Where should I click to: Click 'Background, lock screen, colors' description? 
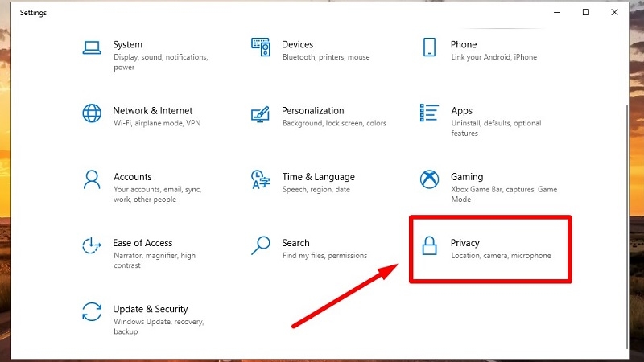(x=334, y=123)
